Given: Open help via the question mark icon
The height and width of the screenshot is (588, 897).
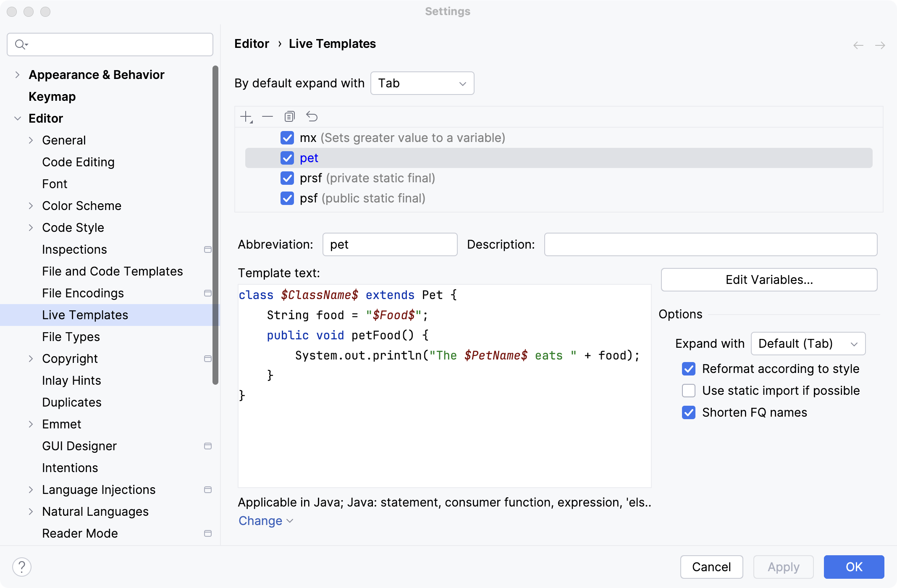Looking at the screenshot, I should pyautogui.click(x=22, y=567).
